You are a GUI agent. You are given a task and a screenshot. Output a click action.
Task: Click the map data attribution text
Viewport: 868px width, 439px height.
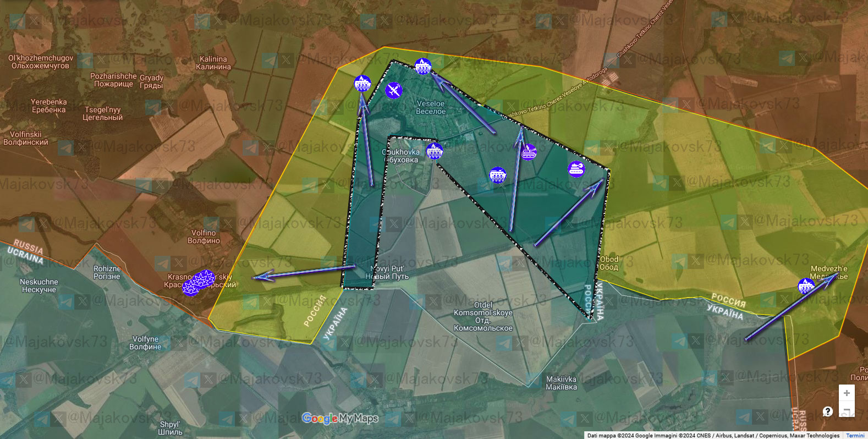[x=713, y=435]
